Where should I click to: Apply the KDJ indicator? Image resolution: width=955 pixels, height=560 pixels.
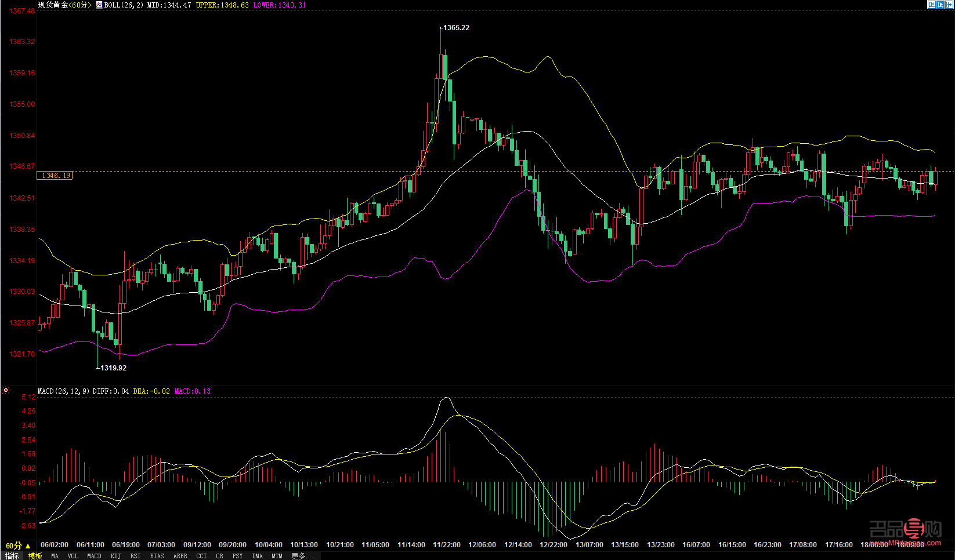[116, 556]
